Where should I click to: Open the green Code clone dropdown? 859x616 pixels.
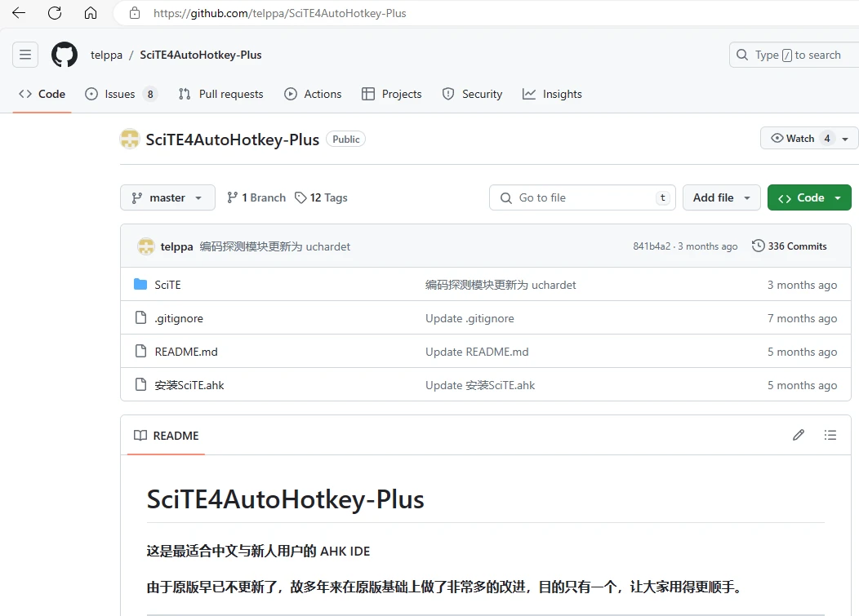[809, 197]
